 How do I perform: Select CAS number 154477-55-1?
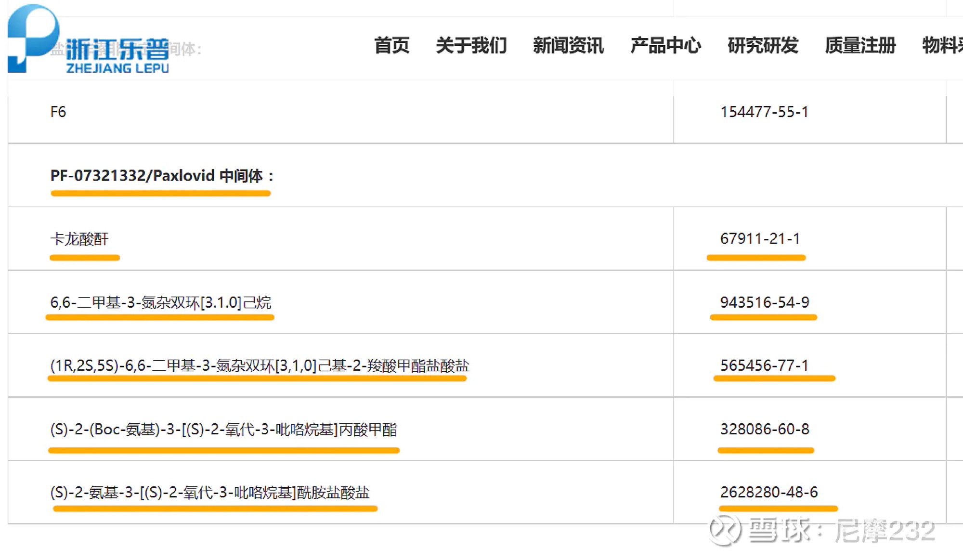point(764,112)
